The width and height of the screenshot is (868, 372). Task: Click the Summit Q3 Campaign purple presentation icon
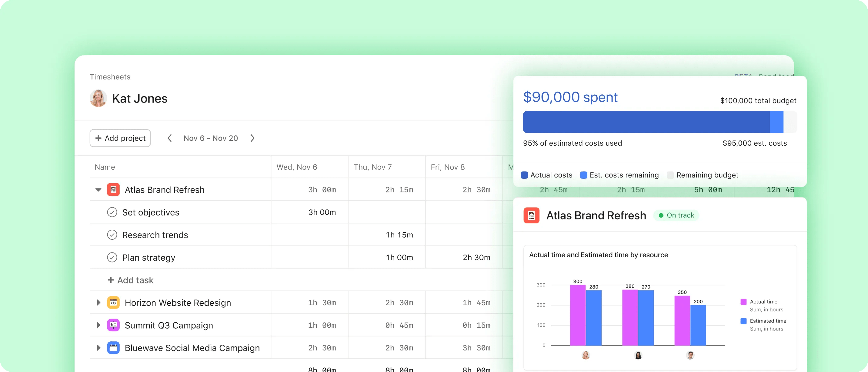[113, 325]
